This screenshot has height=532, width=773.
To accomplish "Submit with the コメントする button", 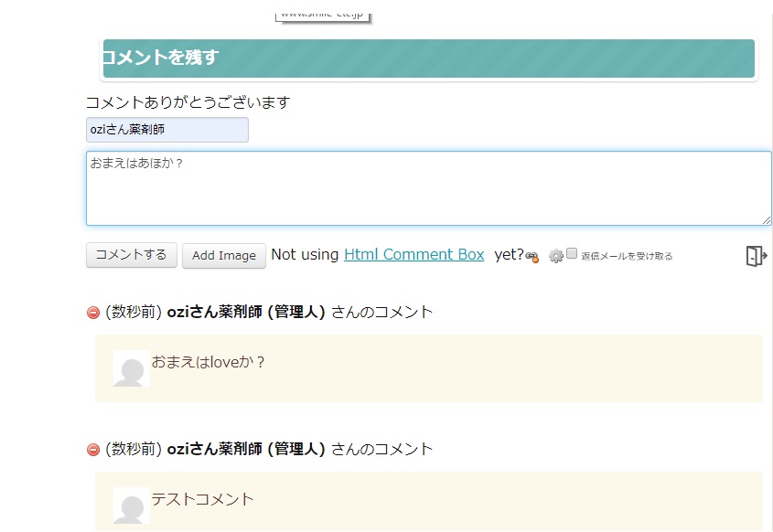I will click(131, 255).
